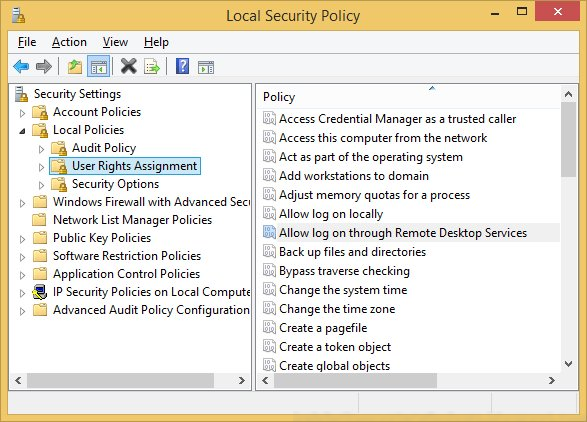The image size is (587, 422).
Task: Click the Forward arrow toolbar icon
Action: point(44,67)
